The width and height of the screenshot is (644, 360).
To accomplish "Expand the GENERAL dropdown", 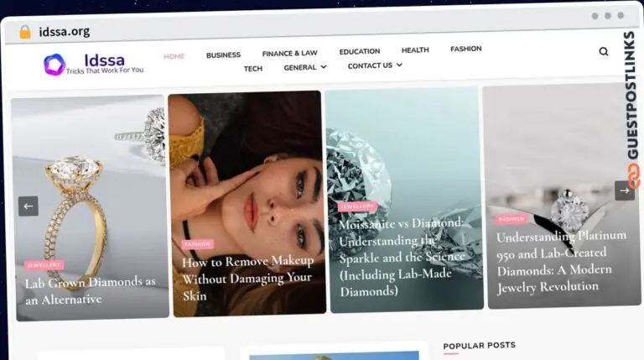I will 305,67.
